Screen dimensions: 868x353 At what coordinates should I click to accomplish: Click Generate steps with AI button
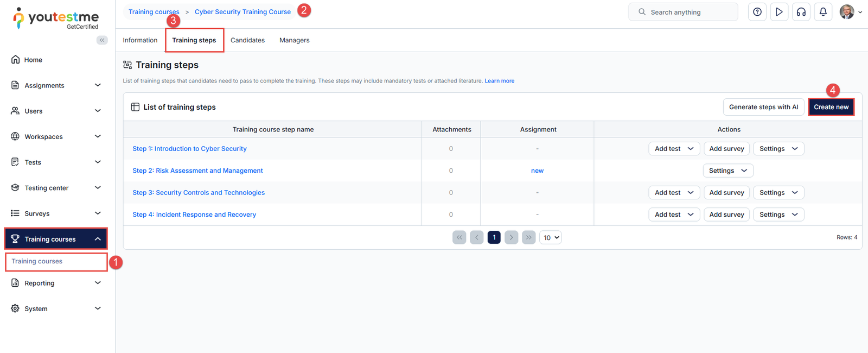[x=763, y=107]
